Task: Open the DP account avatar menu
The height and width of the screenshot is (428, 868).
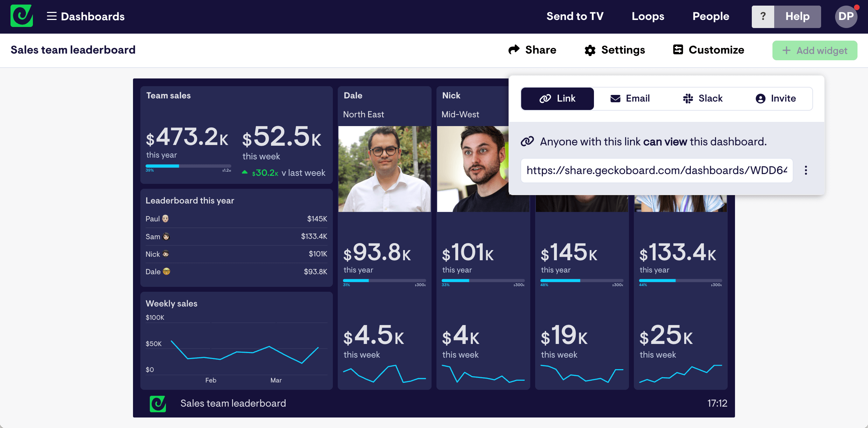Action: 846,16
